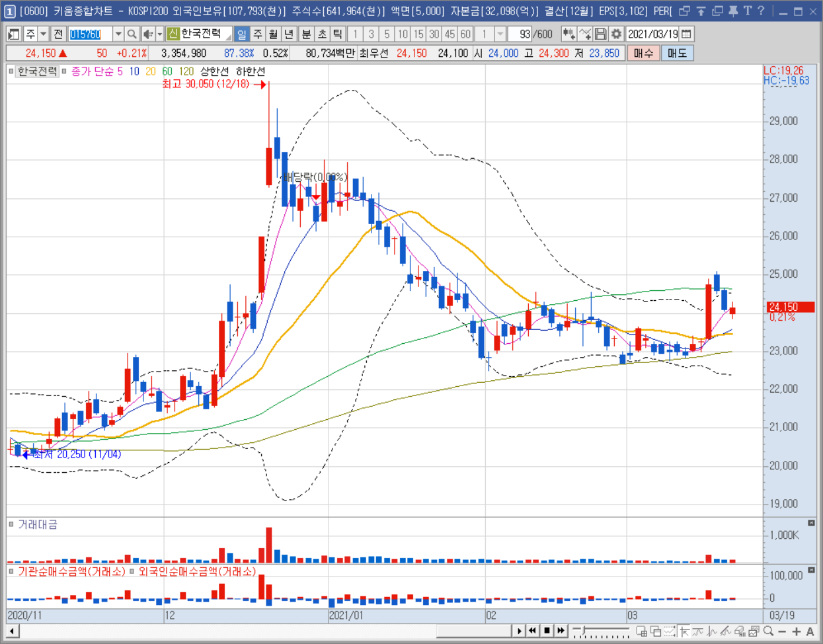Click the crosshair cursor tool icon at bottom
Screen dimensions: 823x644
coord(684,631)
